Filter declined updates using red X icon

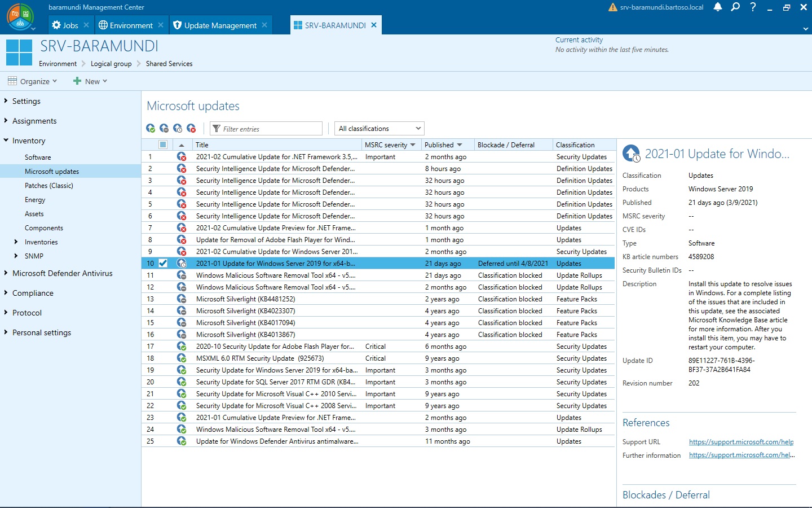click(x=191, y=128)
